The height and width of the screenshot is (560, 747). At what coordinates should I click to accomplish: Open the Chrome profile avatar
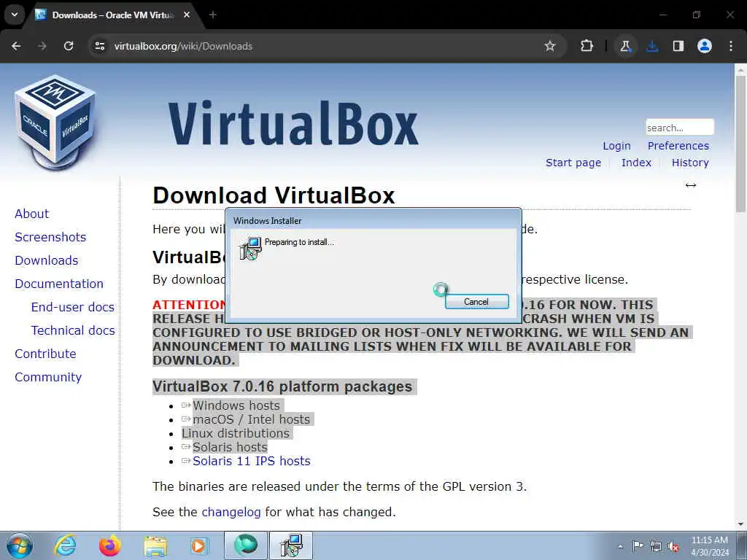pos(705,46)
